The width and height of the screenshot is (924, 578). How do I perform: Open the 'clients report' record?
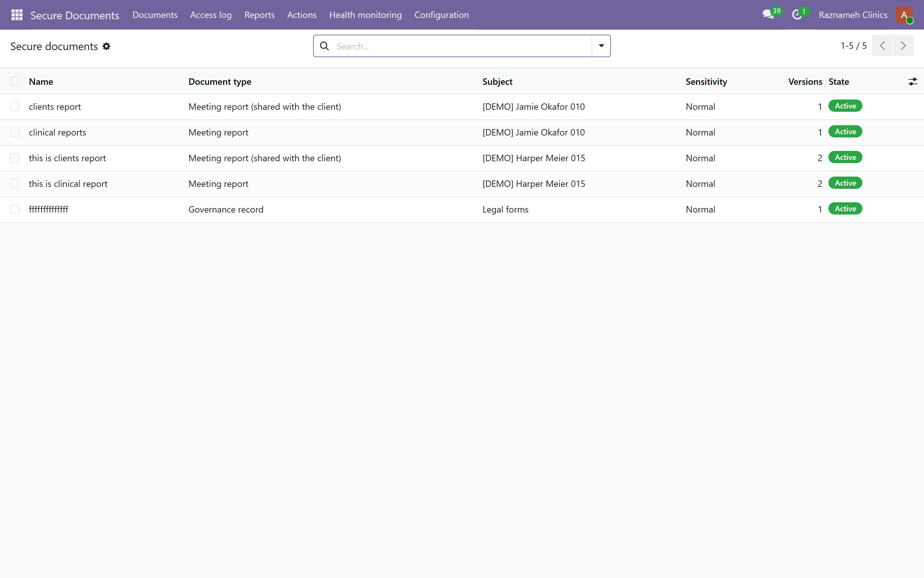point(55,107)
